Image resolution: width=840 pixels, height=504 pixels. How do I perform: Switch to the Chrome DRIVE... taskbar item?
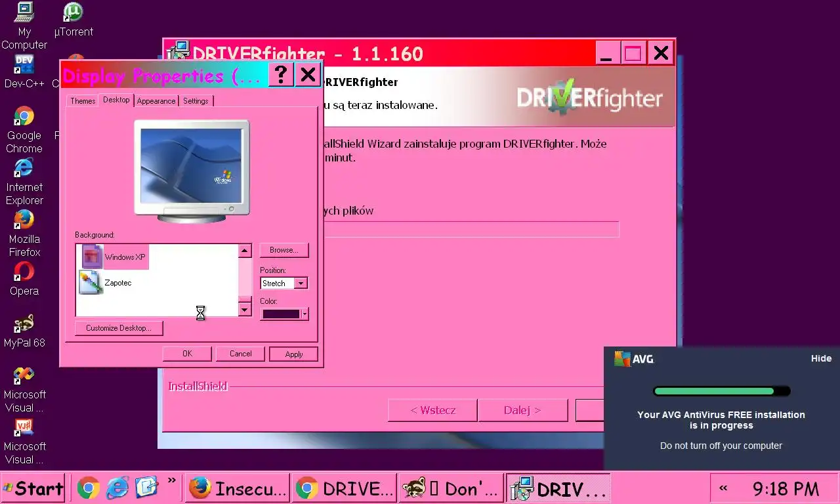coord(345,488)
